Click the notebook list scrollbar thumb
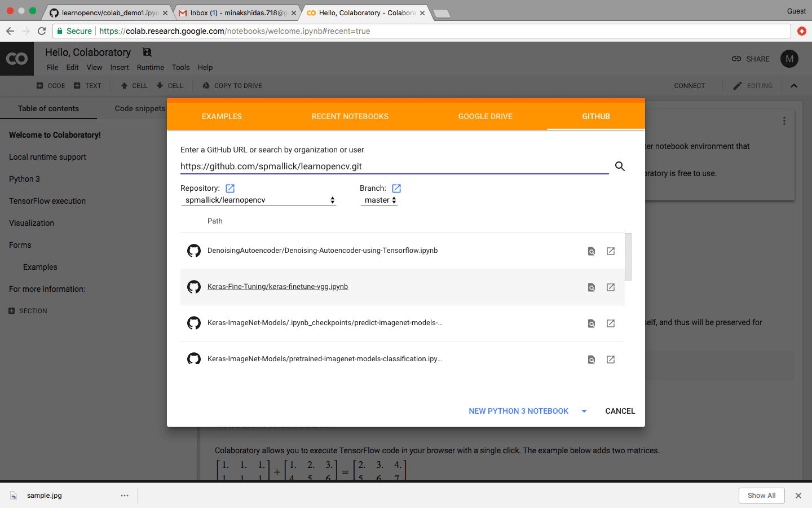812x508 pixels. (x=628, y=257)
